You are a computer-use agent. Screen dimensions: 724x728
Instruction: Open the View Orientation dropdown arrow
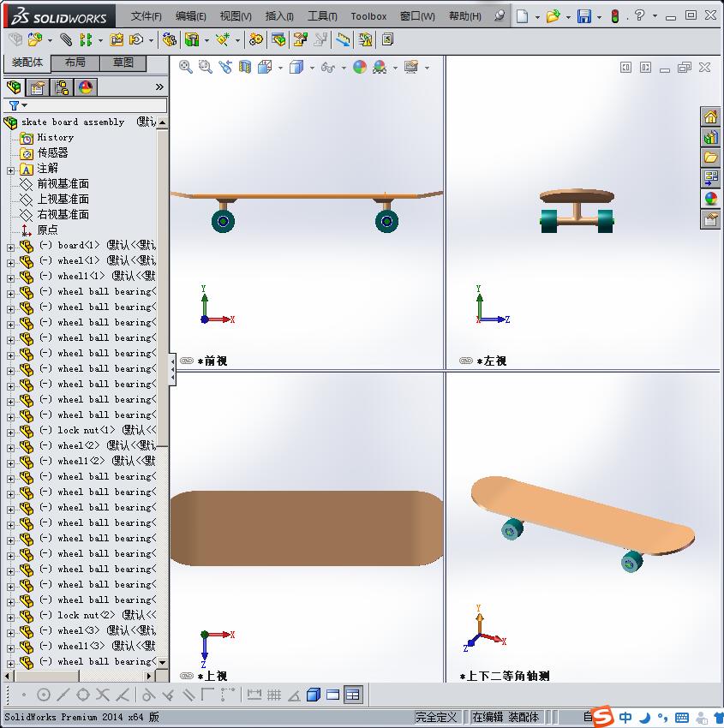click(280, 68)
